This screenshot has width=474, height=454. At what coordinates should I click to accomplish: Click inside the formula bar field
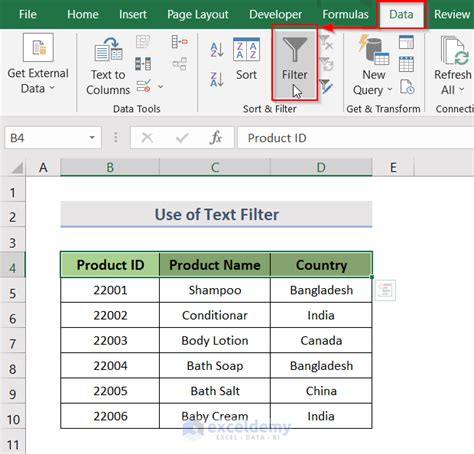tap(356, 138)
